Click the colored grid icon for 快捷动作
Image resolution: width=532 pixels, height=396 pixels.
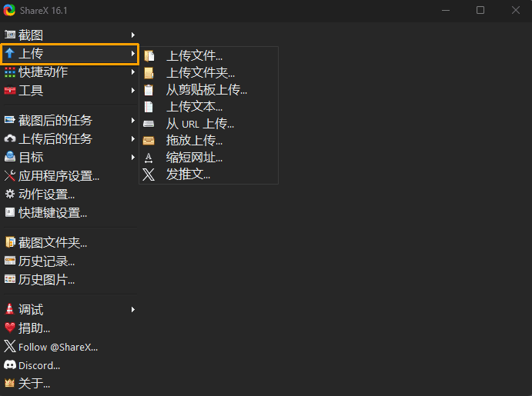coord(10,72)
